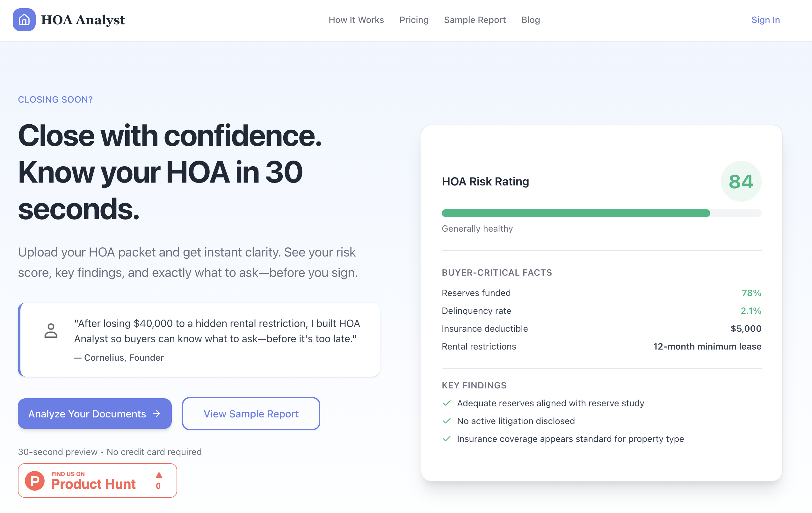812x513 pixels.
Task: Go to Sample Report in navigation
Action: 475,20
